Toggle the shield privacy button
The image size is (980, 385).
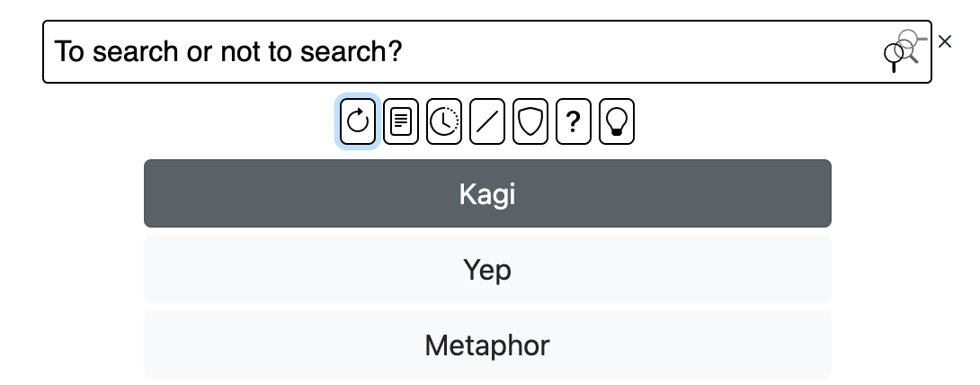click(x=530, y=121)
